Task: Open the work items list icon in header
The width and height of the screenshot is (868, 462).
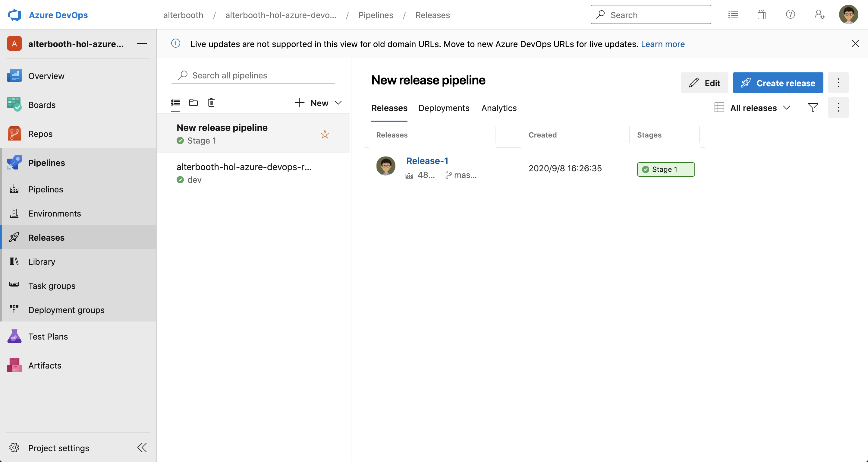Action: coord(733,15)
